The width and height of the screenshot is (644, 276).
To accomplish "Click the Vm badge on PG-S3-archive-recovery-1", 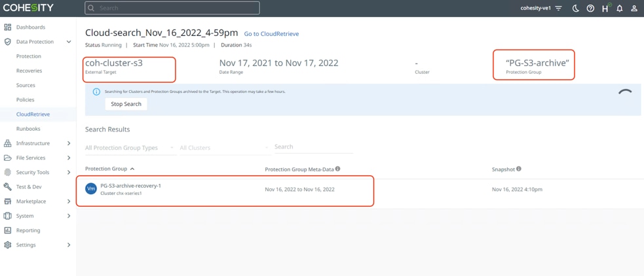I will point(91,188).
